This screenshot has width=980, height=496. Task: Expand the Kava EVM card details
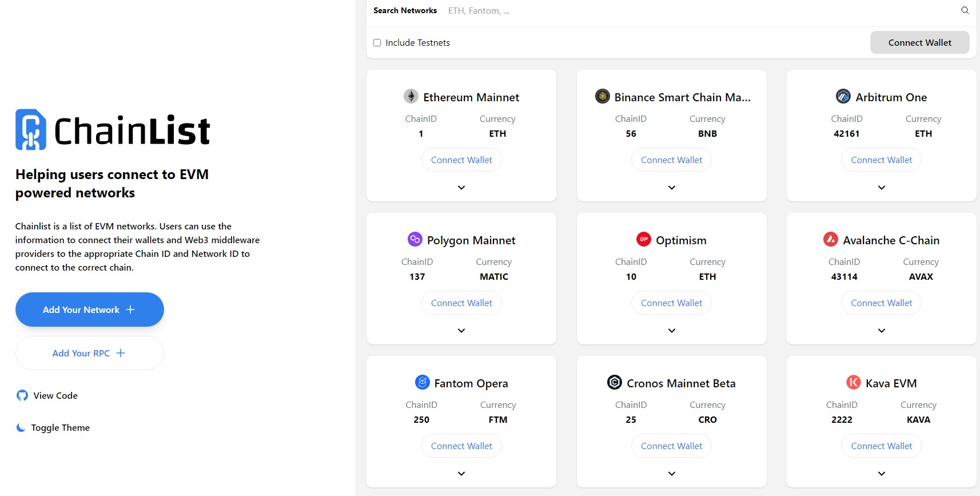point(882,474)
